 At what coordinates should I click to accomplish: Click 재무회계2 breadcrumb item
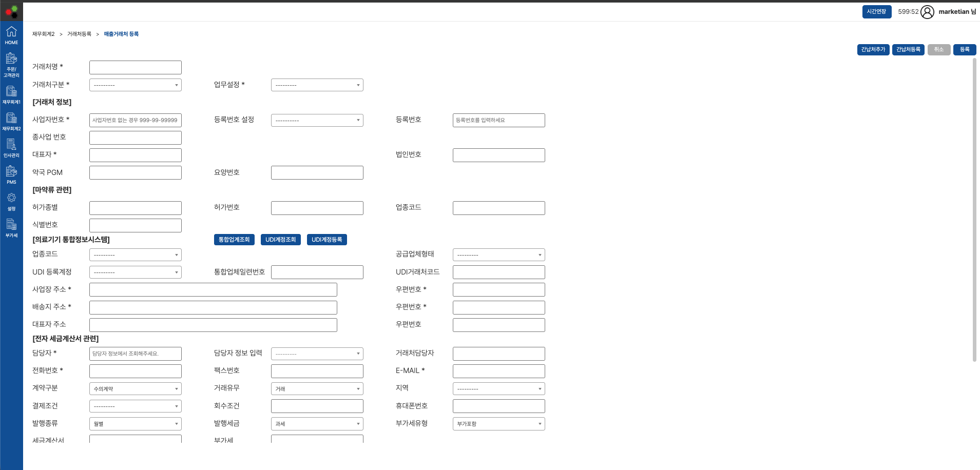coord(43,34)
